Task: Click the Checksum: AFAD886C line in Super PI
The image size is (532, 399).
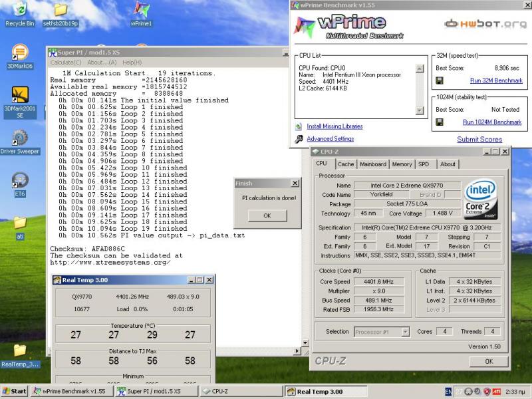Action: [x=88, y=249]
